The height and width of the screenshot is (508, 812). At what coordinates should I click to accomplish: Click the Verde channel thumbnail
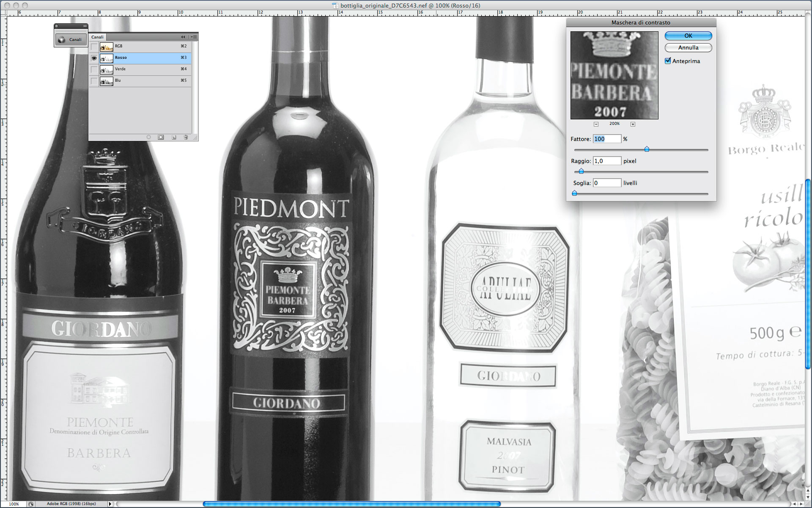tap(106, 70)
